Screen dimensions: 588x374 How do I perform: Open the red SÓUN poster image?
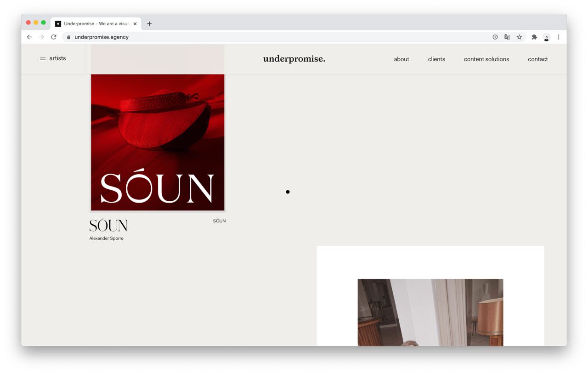click(158, 142)
